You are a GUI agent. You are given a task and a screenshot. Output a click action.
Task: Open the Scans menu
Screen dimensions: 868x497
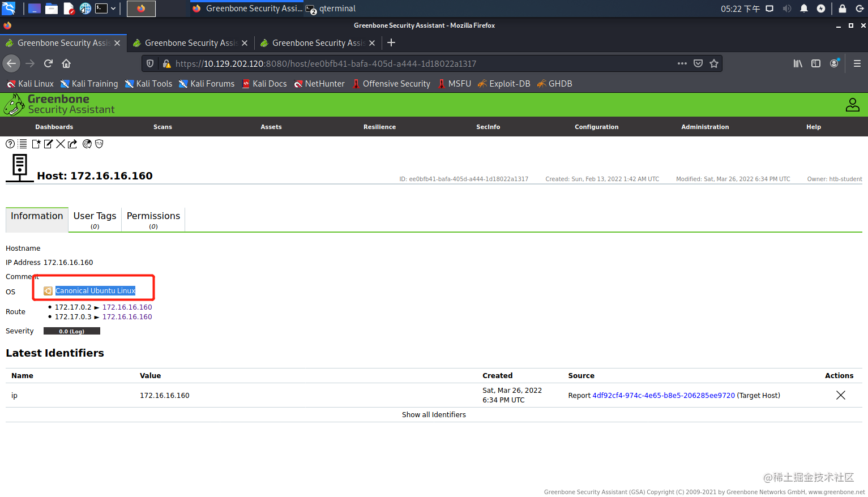[163, 127]
